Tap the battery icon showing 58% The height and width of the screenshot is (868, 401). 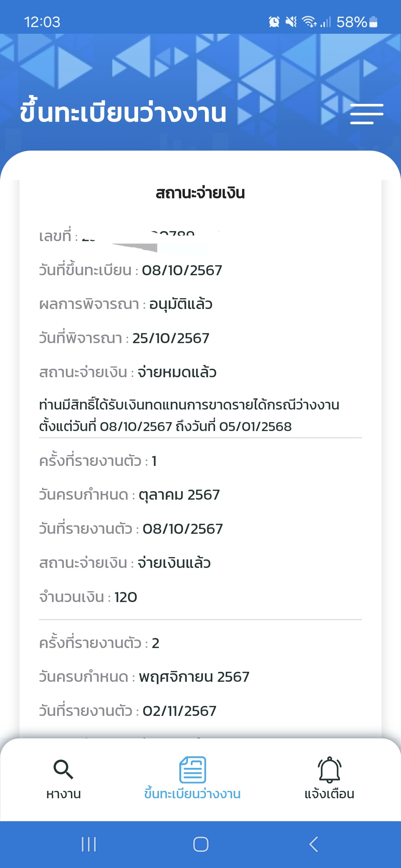tap(374, 22)
